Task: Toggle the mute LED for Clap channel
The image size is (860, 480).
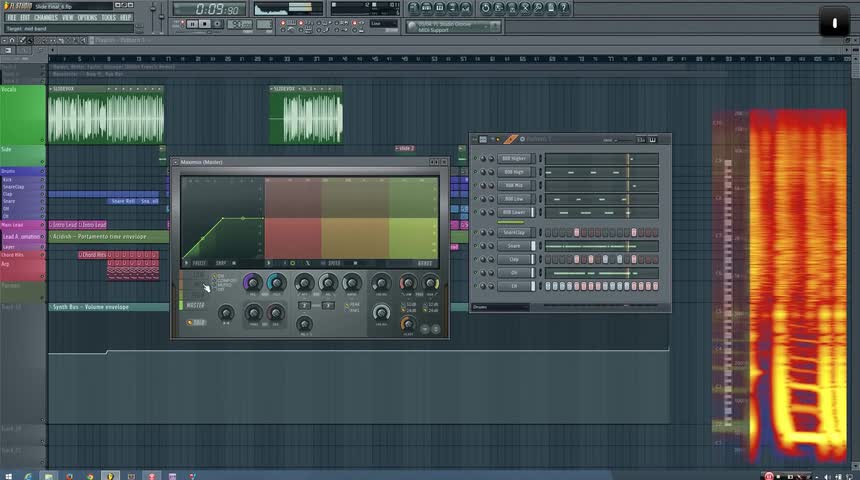Action: [x=476, y=259]
